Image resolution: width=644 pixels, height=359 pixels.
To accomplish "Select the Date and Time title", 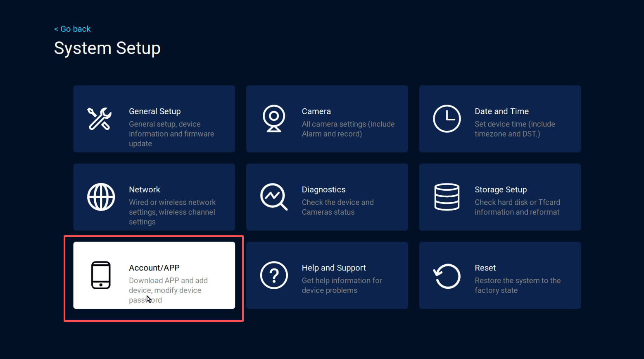I will click(501, 111).
